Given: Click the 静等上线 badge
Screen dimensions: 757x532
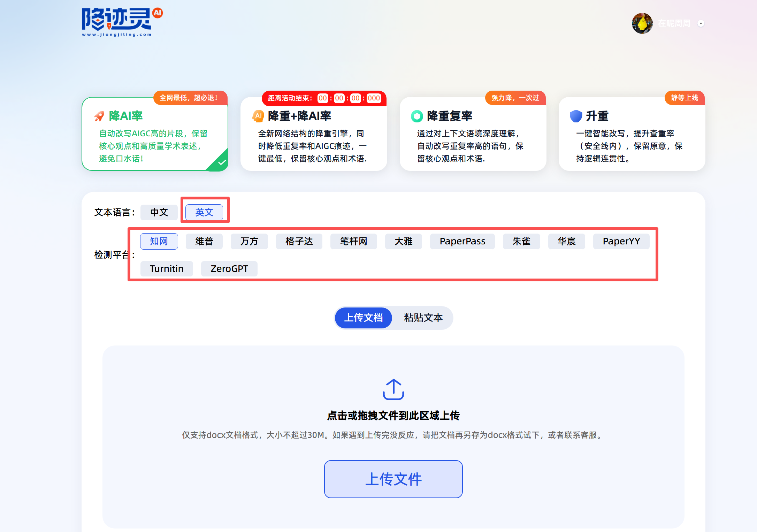Looking at the screenshot, I should click(x=685, y=98).
